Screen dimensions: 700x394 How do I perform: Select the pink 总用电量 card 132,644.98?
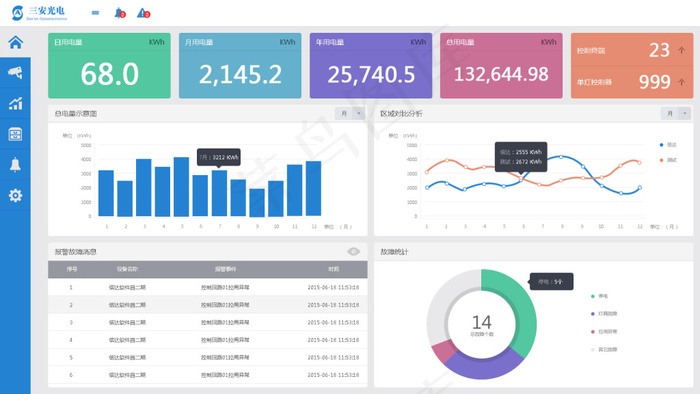[501, 66]
